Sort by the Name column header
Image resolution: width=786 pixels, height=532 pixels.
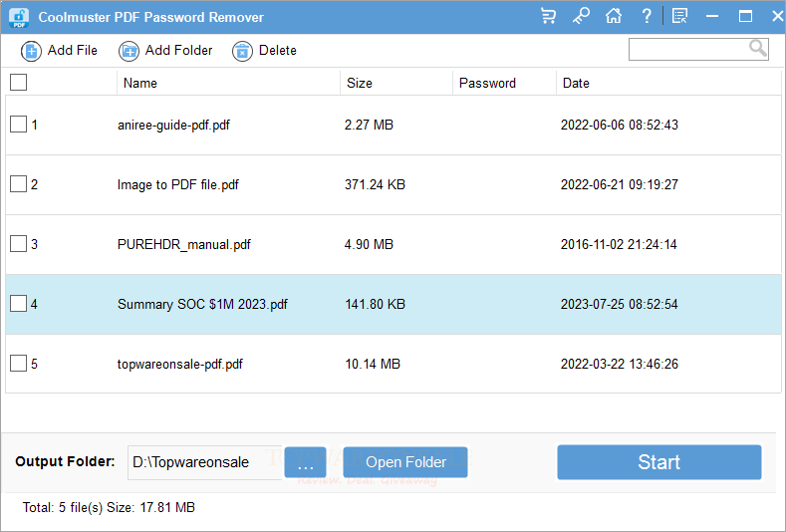[228, 83]
